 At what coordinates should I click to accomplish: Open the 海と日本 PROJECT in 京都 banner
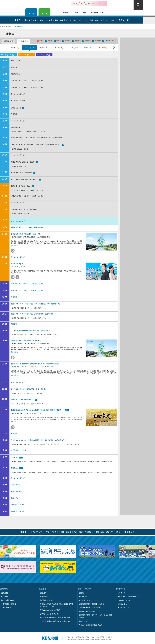pos(58,551)
